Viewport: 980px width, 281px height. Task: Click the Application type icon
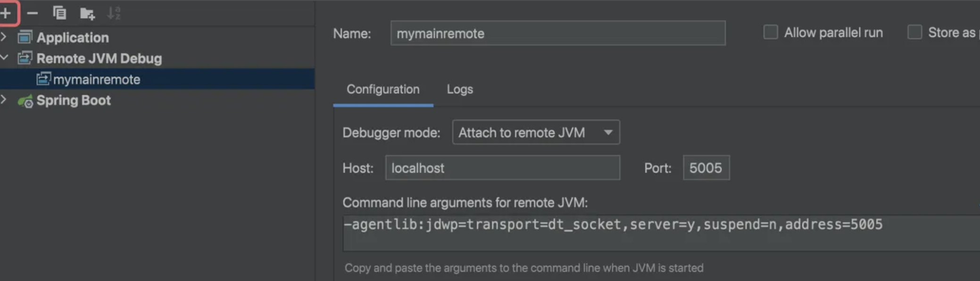pos(25,37)
